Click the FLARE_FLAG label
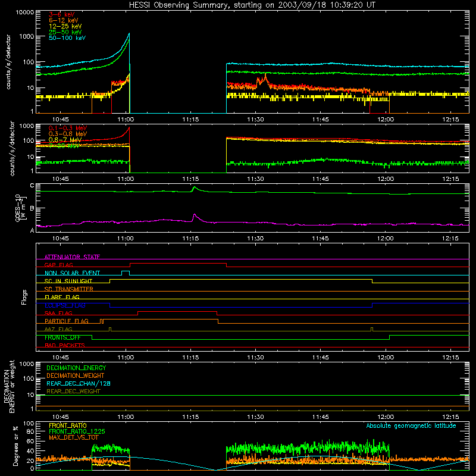Screen dimensions: 476x476 click(x=62, y=297)
